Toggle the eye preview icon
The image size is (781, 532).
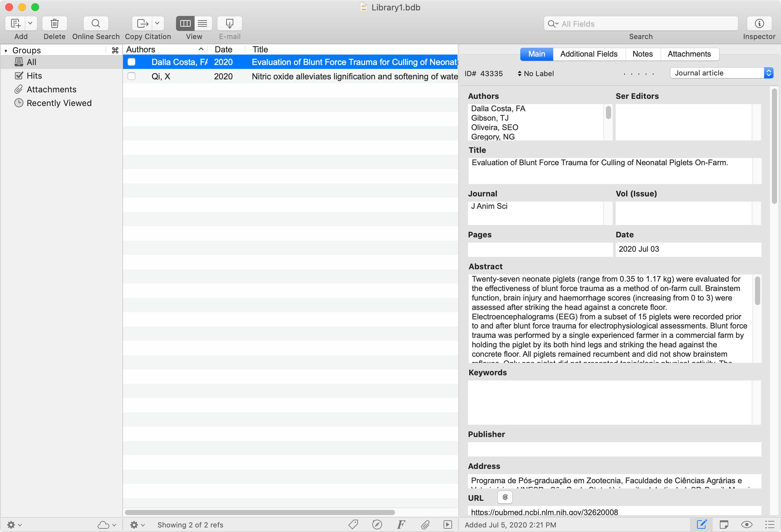tap(747, 525)
